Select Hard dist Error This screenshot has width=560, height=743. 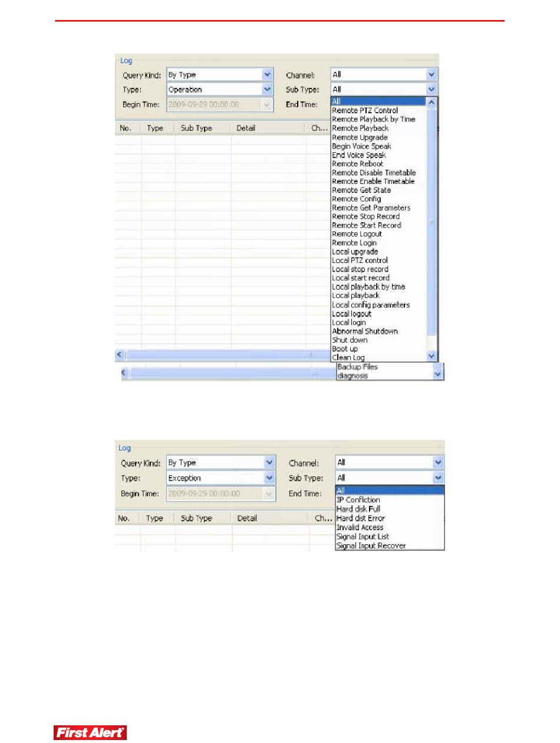point(360,518)
